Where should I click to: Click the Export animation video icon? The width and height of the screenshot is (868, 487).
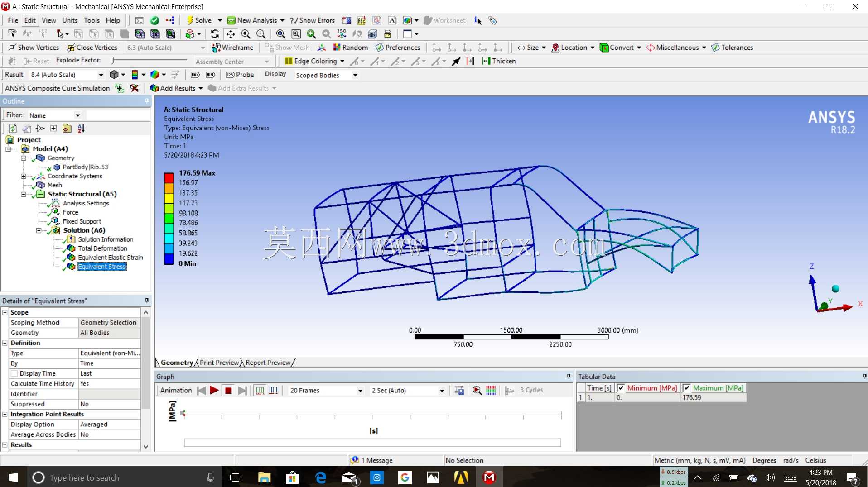[x=459, y=390]
